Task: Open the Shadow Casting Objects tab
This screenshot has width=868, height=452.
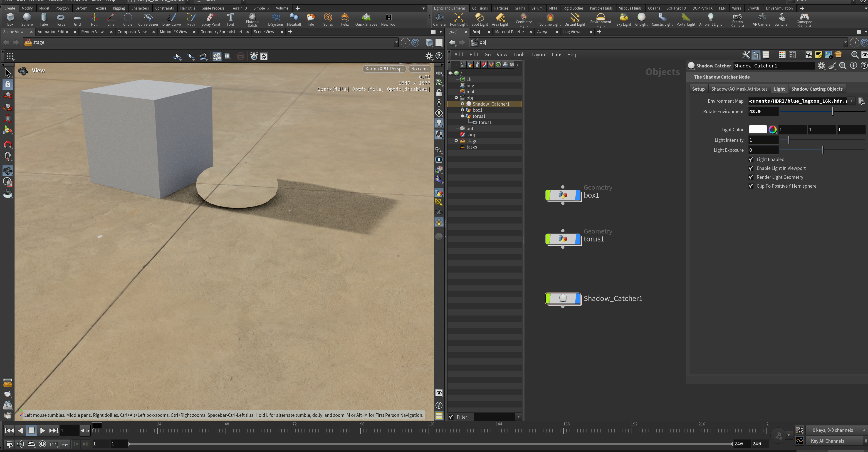Action: [817, 89]
